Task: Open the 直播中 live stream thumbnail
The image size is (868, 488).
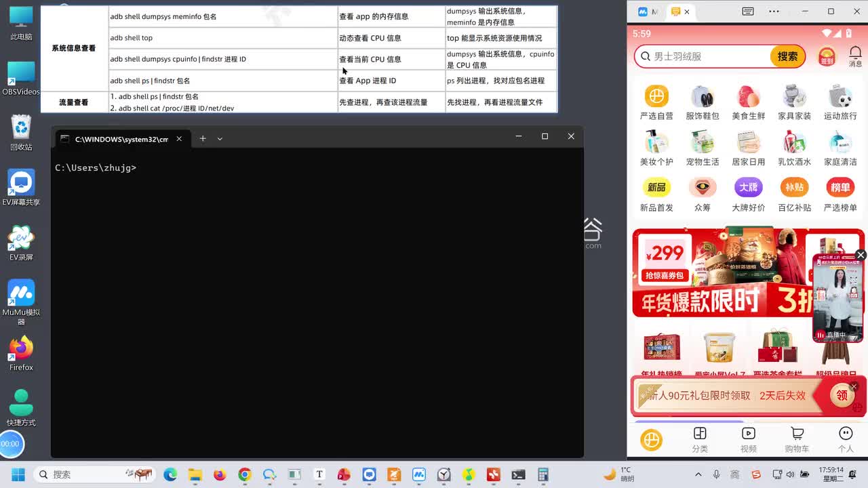Action: point(838,298)
